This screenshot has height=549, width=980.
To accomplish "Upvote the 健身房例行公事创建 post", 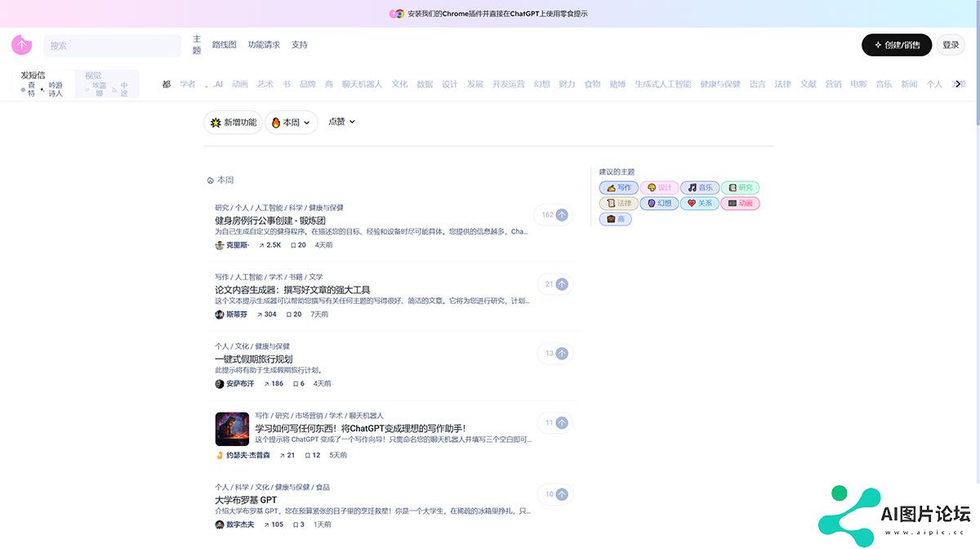I will (x=561, y=215).
